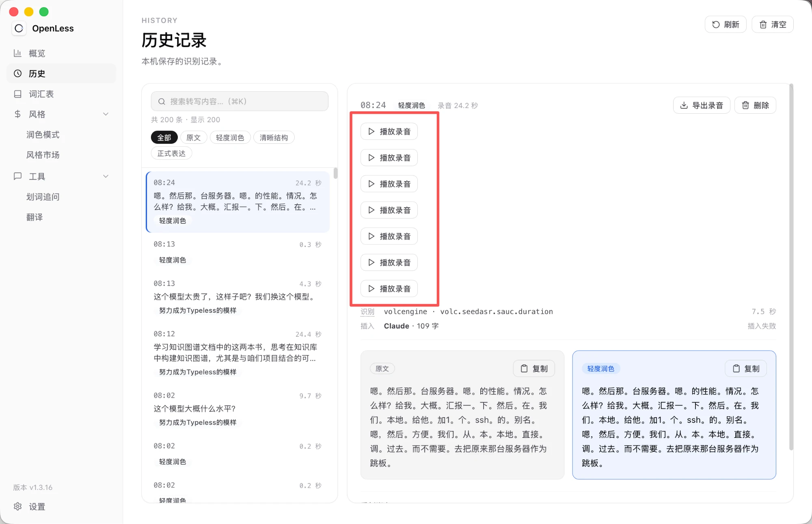This screenshot has height=524, width=812.
Task: Click the version 版本 v1.3.16 text
Action: tap(33, 487)
